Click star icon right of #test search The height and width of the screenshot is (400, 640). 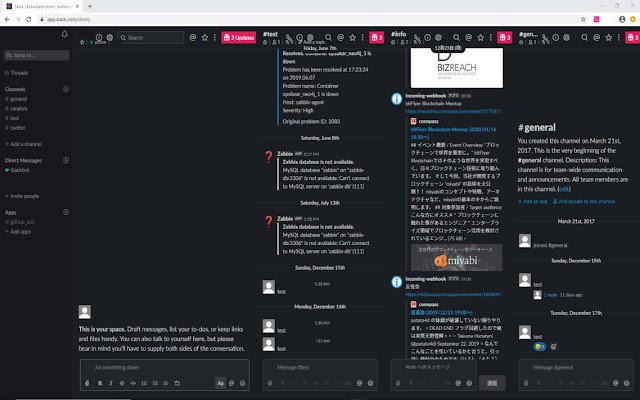point(353,38)
